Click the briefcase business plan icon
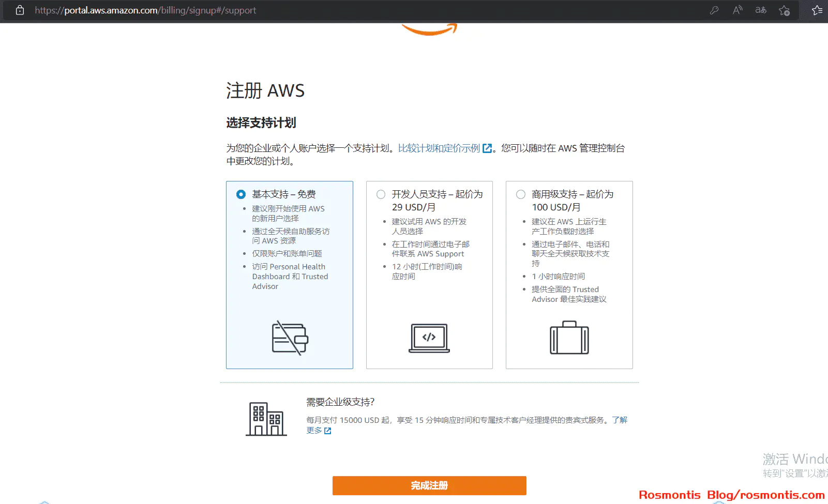The width and height of the screenshot is (828, 504). point(569,338)
